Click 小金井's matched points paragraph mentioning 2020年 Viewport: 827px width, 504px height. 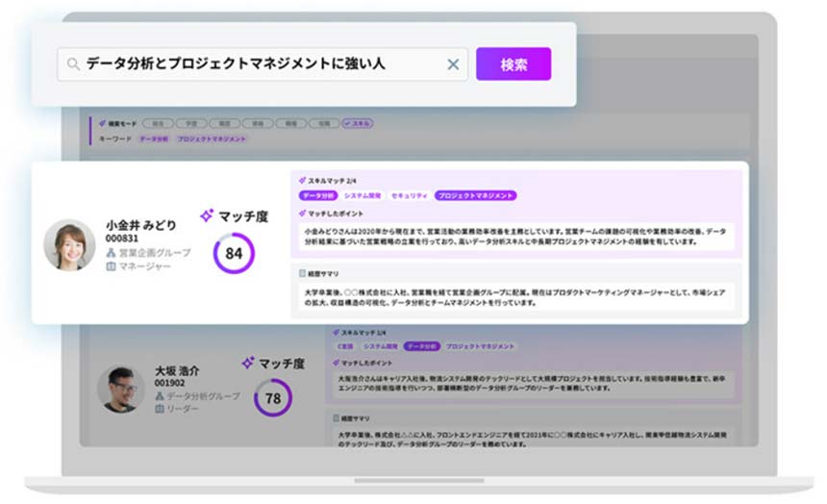click(x=515, y=237)
